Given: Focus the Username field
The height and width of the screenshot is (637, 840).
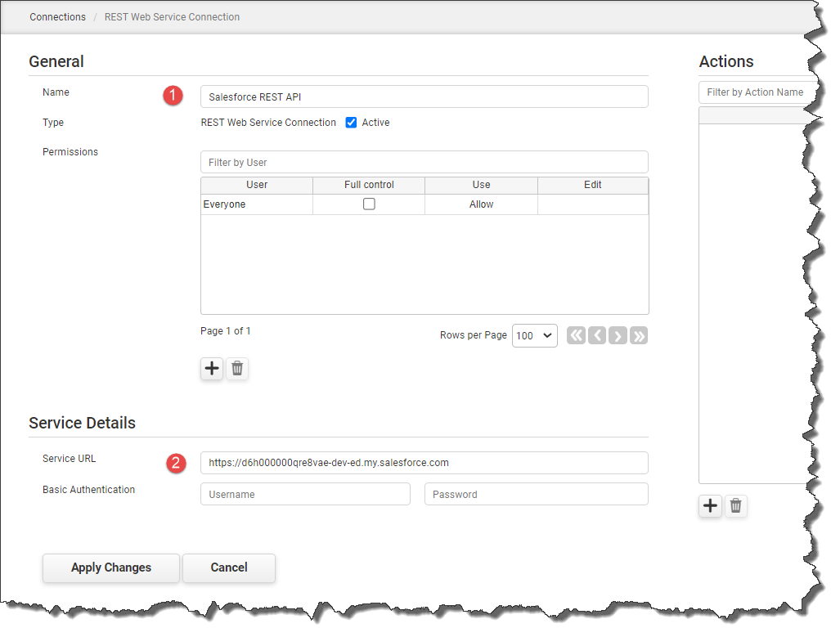Looking at the screenshot, I should (x=305, y=494).
